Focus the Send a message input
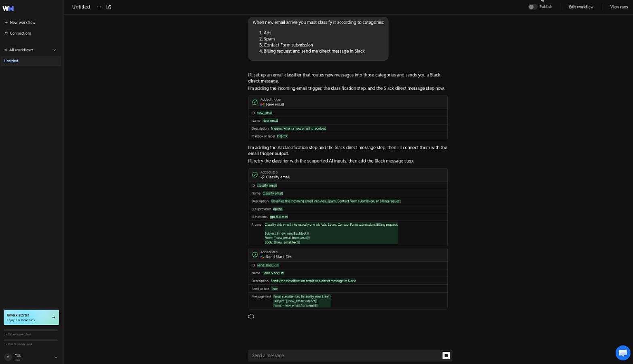Image resolution: width=633 pixels, height=364 pixels. 346,356
